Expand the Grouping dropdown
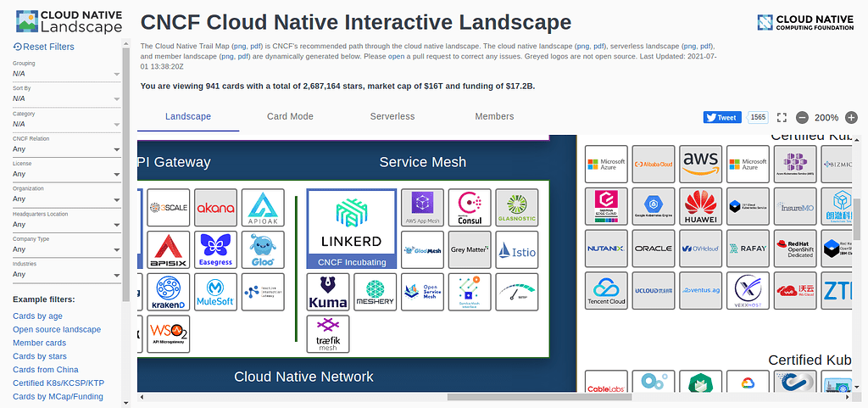 [66, 74]
